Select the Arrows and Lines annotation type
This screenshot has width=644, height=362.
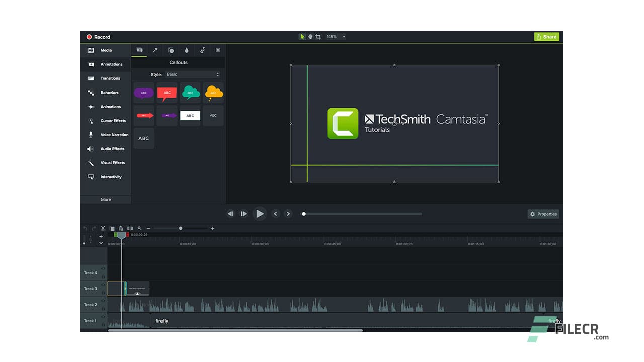point(155,50)
